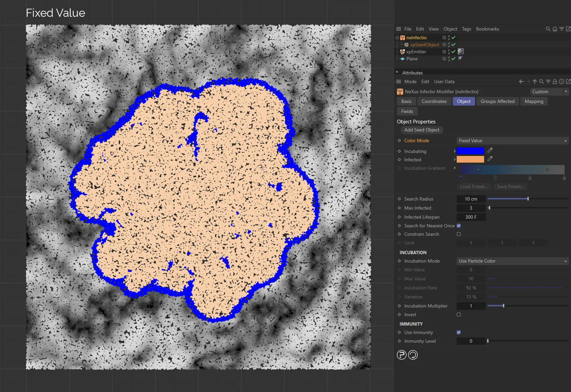Click the home icon in Object Manager
Image resolution: width=571 pixels, height=392 pixels.
click(x=555, y=29)
